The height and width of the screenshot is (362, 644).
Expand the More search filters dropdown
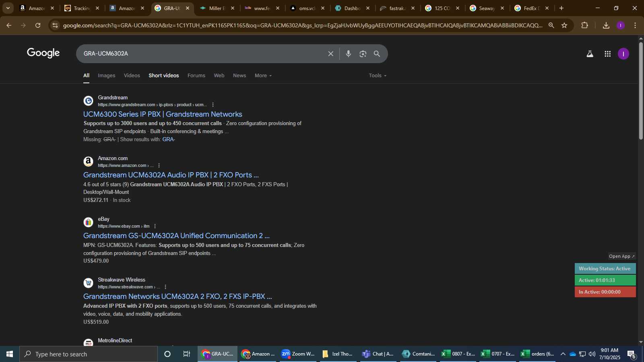point(263,76)
